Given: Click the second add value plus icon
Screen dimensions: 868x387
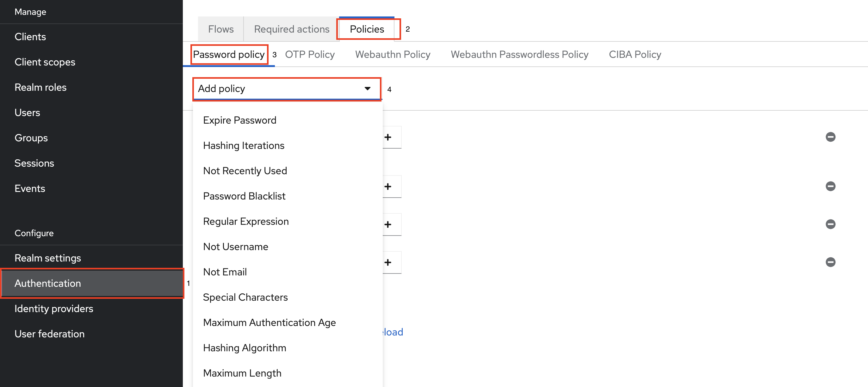Looking at the screenshot, I should (x=387, y=186).
